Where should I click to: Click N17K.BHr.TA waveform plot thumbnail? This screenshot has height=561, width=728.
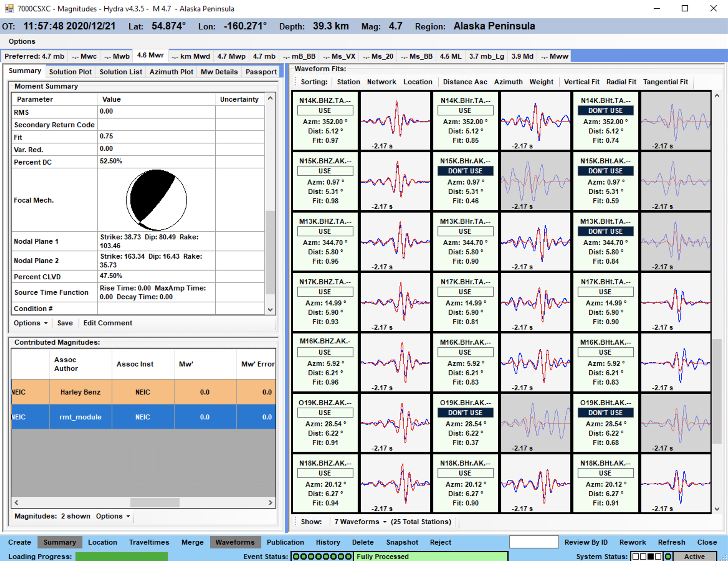[x=535, y=302]
